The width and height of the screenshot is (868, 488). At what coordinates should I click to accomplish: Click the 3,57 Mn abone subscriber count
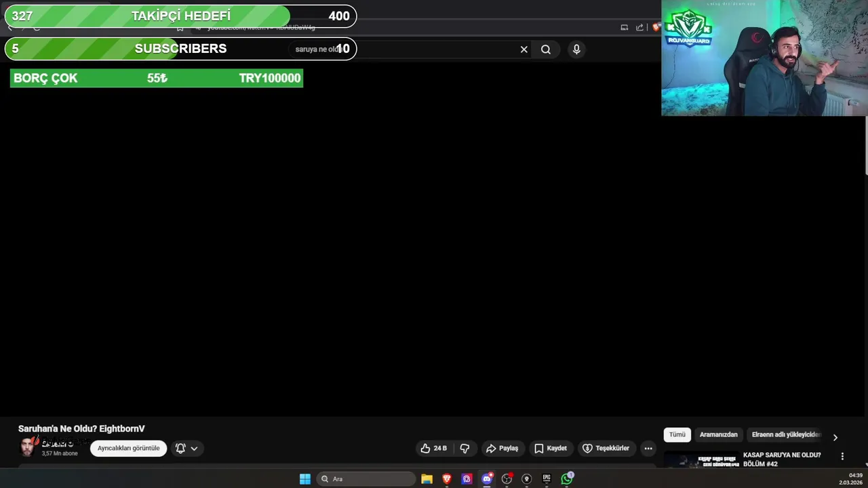[60, 453]
